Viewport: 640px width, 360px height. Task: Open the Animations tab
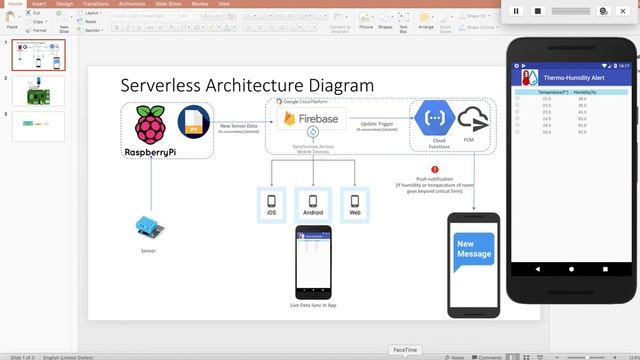tap(132, 4)
